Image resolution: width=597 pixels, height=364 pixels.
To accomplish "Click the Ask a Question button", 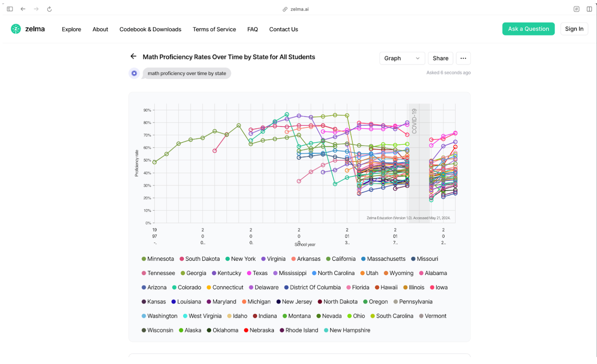I will pos(528,29).
